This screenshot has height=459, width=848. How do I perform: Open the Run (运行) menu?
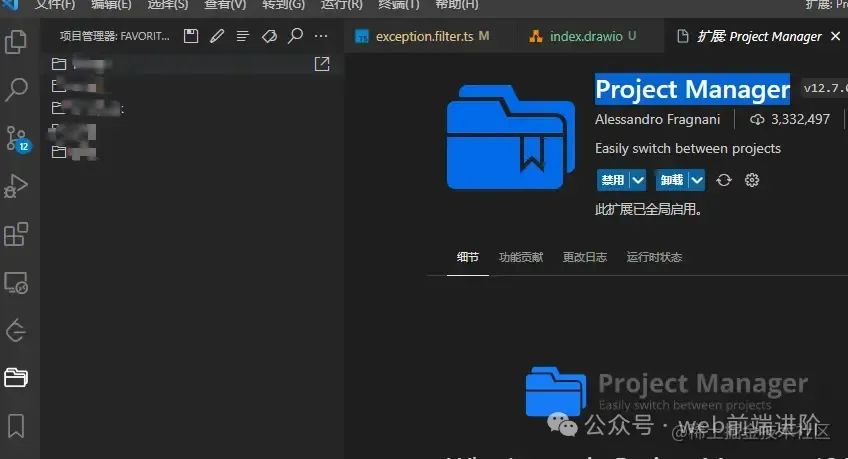tap(341, 5)
